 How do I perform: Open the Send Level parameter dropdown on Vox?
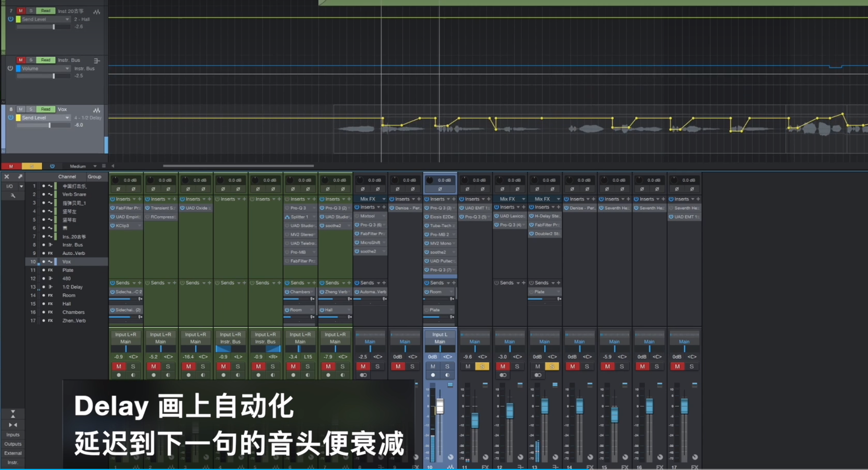click(x=67, y=118)
